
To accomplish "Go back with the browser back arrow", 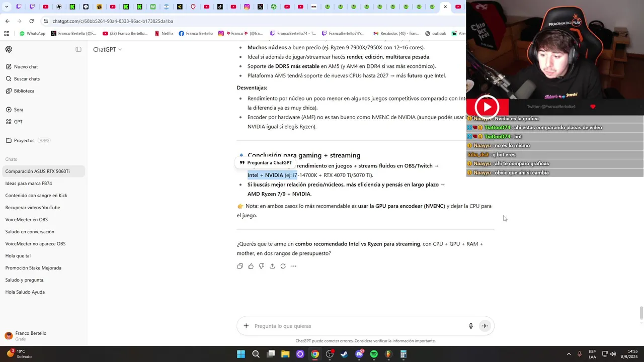I will [7, 21].
